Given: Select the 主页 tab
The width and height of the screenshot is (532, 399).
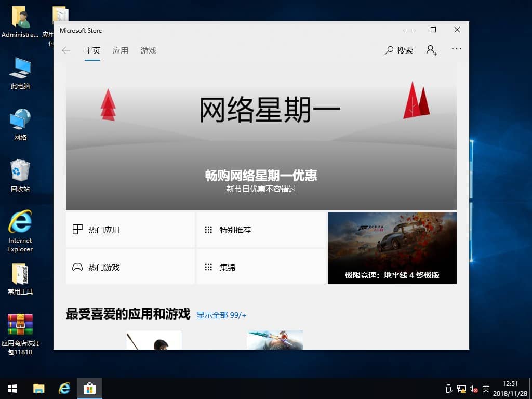Looking at the screenshot, I should click(x=92, y=50).
